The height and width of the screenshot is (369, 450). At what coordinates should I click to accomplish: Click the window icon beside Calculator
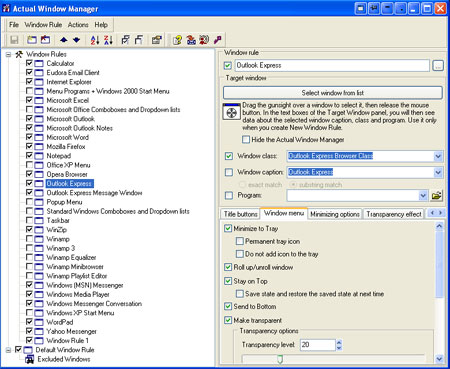[39, 63]
